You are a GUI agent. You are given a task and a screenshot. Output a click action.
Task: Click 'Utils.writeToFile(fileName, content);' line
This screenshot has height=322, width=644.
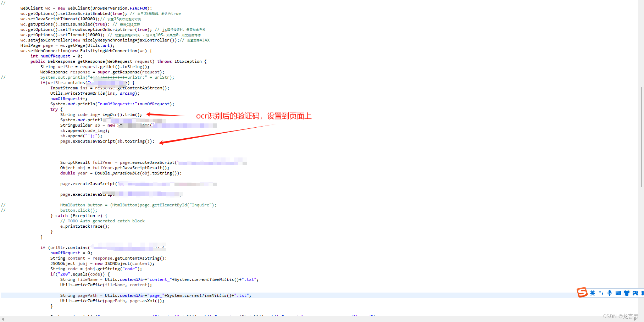pos(106,285)
